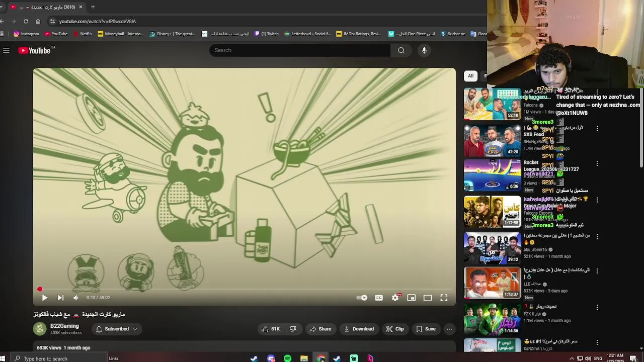Enter full screen mode

(x=444, y=298)
